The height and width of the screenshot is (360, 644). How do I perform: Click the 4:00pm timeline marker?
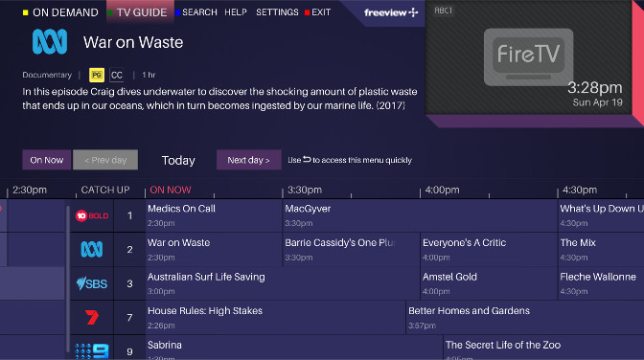point(442,191)
